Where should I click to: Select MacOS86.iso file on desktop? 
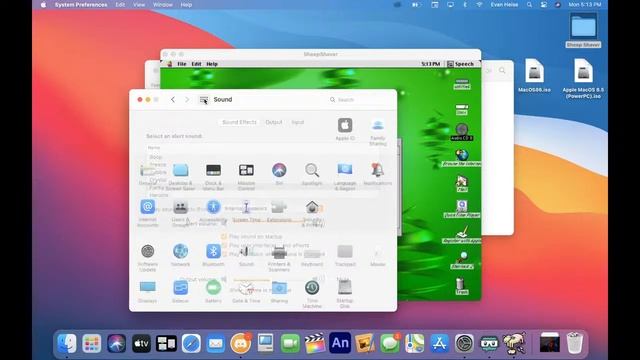pyautogui.click(x=534, y=76)
